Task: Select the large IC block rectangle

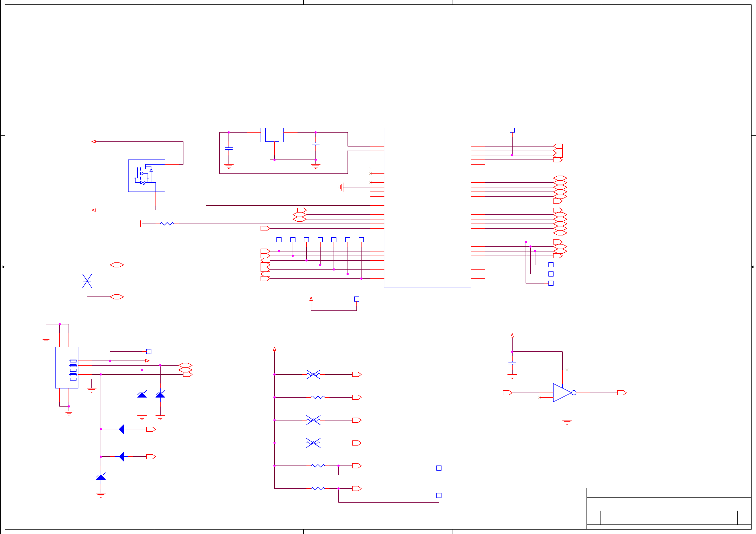Action: click(x=428, y=208)
